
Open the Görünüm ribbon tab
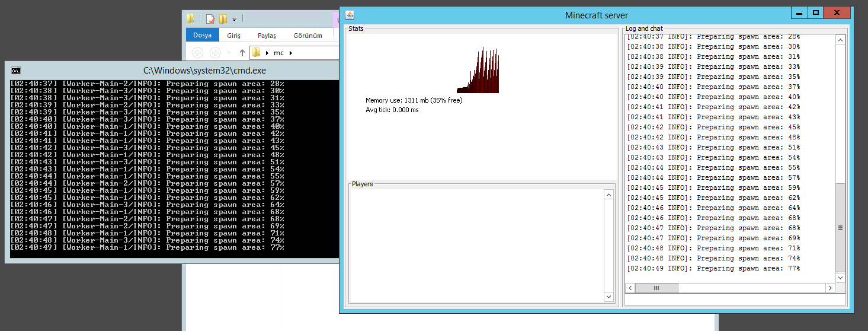tap(308, 36)
